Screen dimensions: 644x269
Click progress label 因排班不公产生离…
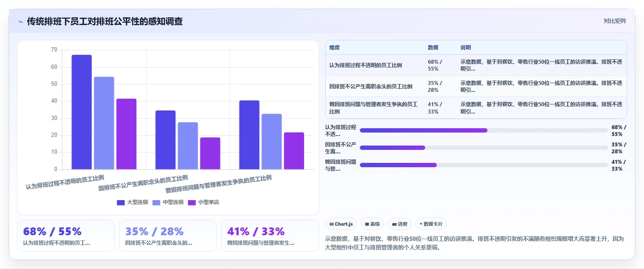click(340, 148)
